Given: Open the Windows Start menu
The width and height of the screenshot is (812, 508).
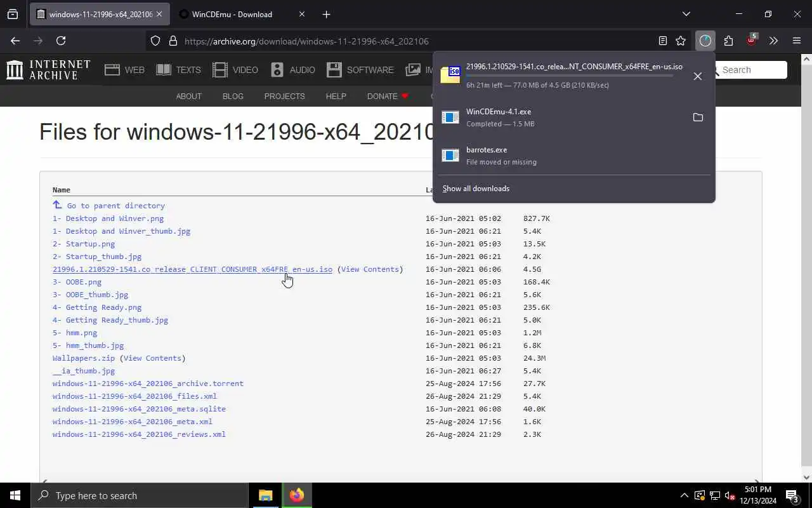Looking at the screenshot, I should 15,495.
